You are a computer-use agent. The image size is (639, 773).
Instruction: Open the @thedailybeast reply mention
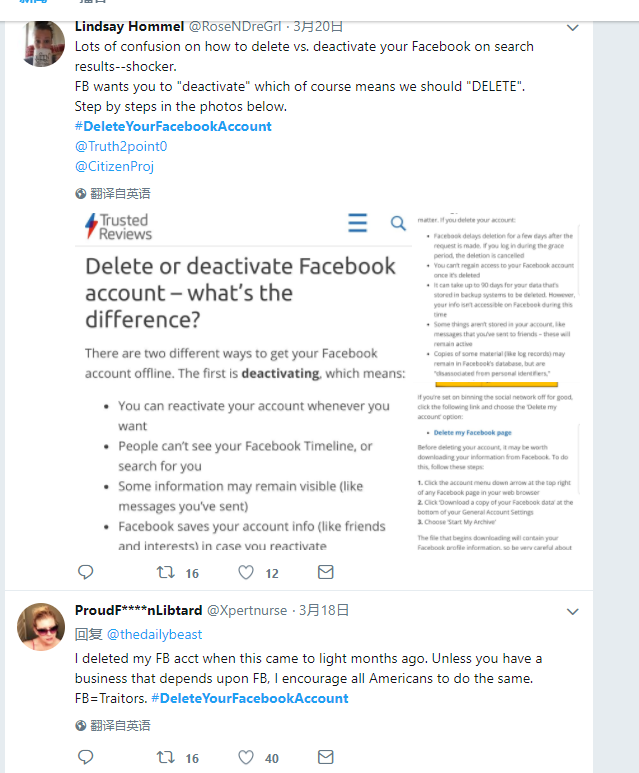click(x=154, y=634)
